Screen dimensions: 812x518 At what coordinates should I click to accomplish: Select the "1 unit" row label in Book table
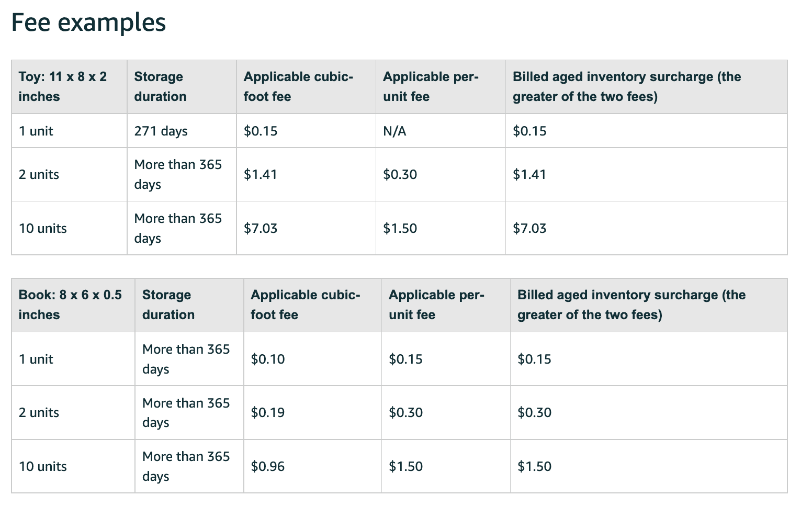click(x=36, y=359)
